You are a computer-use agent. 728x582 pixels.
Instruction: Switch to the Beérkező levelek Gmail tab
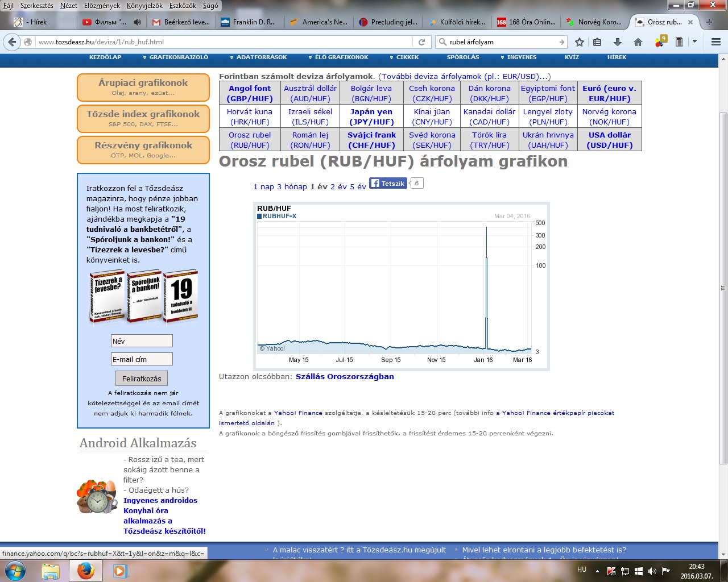coord(181,22)
